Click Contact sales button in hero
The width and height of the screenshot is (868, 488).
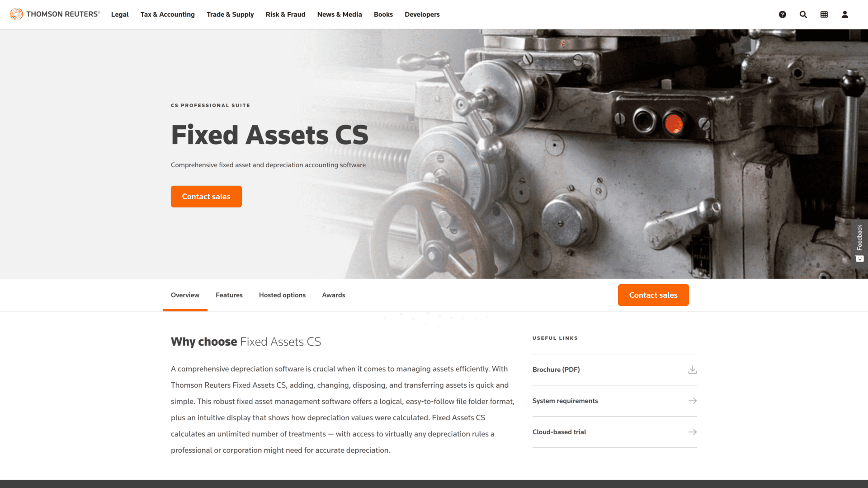pyautogui.click(x=206, y=197)
